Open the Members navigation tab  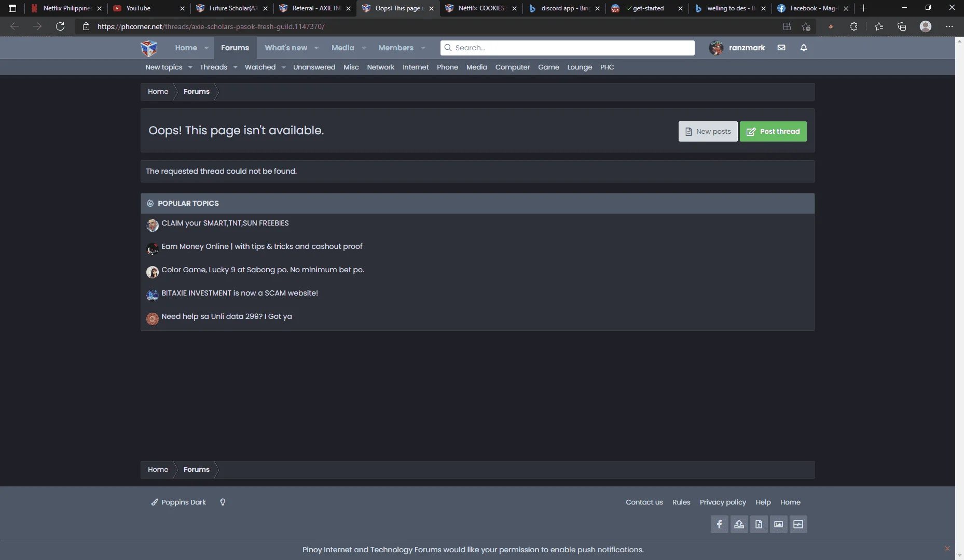coord(396,48)
